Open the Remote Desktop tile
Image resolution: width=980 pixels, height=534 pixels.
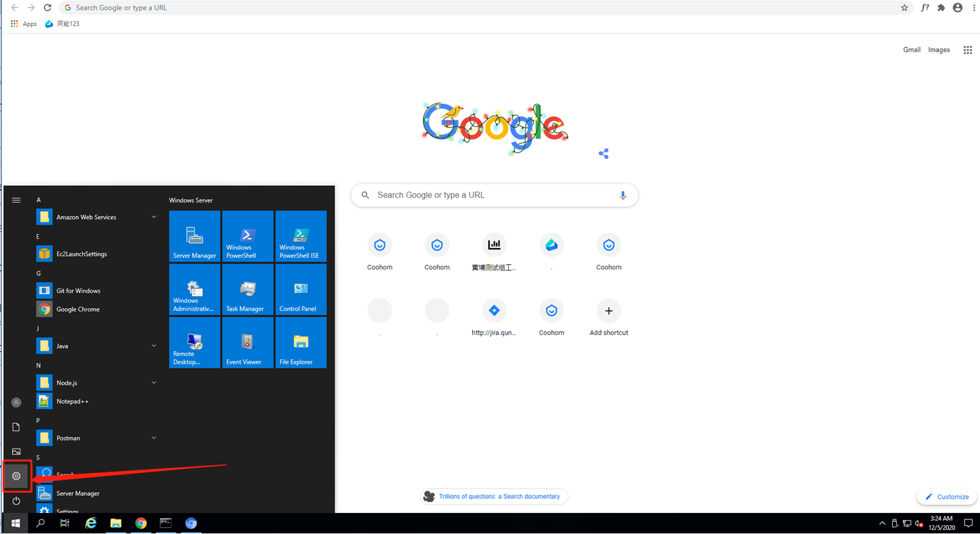tap(195, 342)
